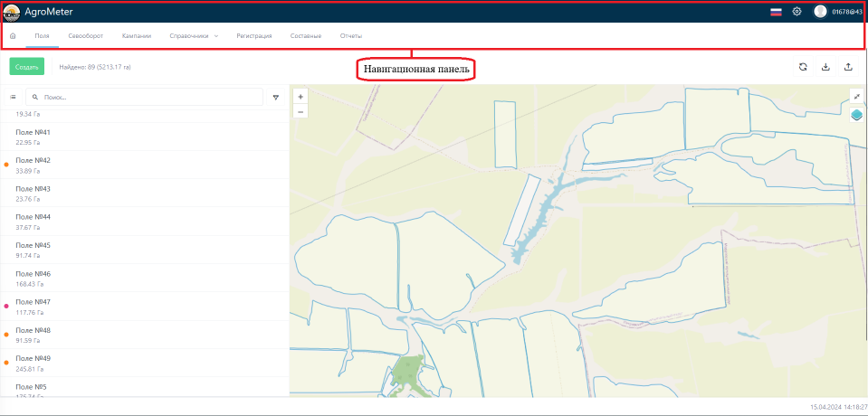Open the filter funnel next to search
Image resolution: width=868 pixels, height=416 pixels.
tap(276, 97)
